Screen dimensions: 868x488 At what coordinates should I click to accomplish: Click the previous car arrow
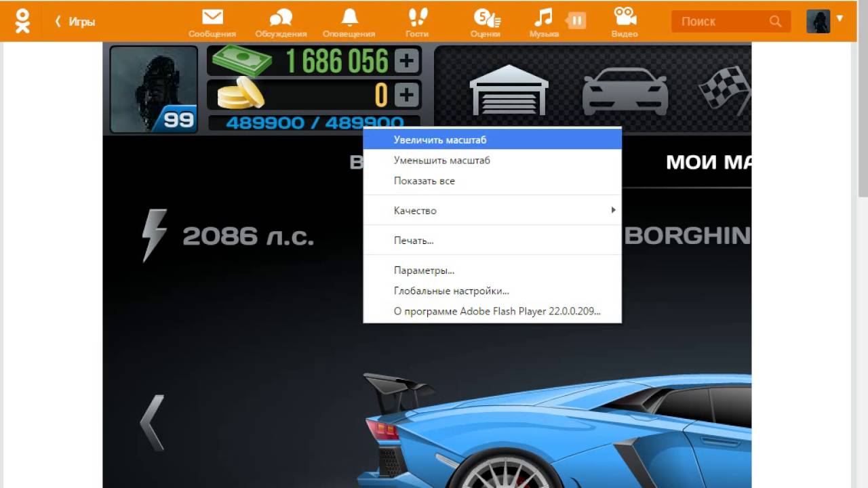[152, 423]
